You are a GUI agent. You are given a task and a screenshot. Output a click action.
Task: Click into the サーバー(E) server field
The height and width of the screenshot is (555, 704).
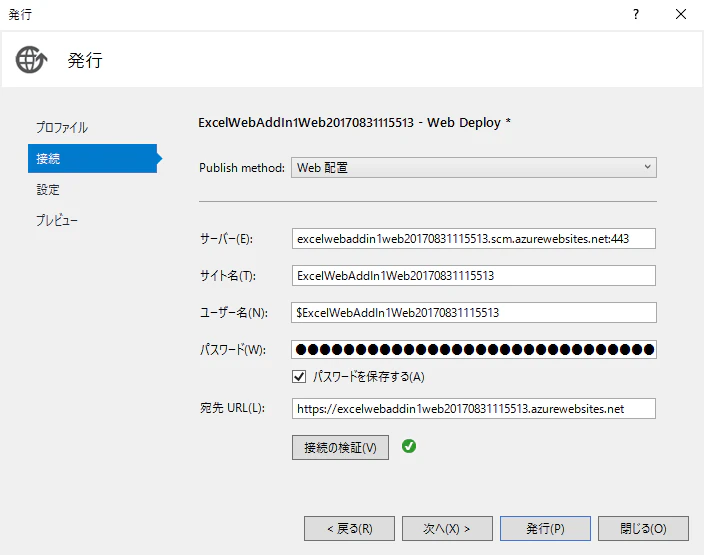pos(474,238)
